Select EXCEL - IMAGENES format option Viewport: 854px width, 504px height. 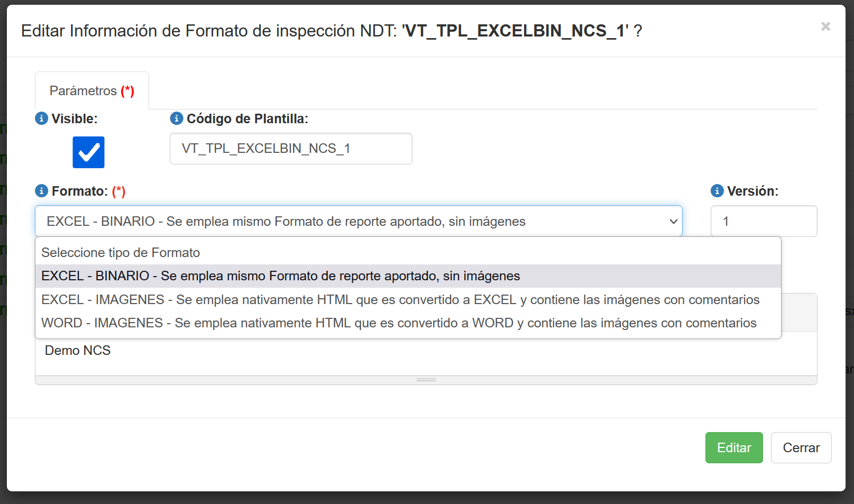click(x=400, y=300)
